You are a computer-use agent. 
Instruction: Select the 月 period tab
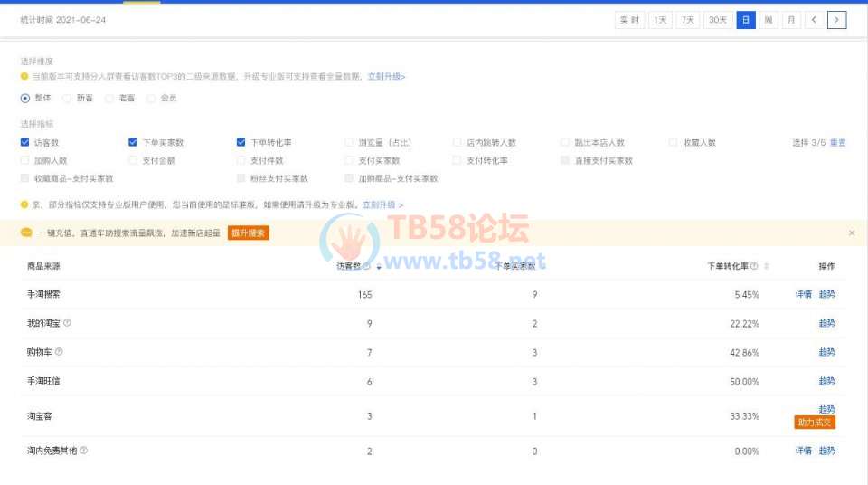[x=791, y=20]
